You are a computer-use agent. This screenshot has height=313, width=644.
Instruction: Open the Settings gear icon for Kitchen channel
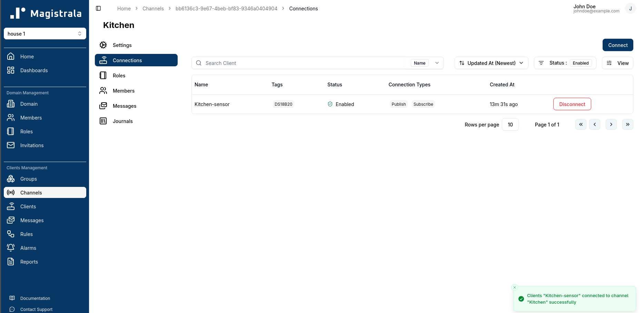tap(103, 45)
